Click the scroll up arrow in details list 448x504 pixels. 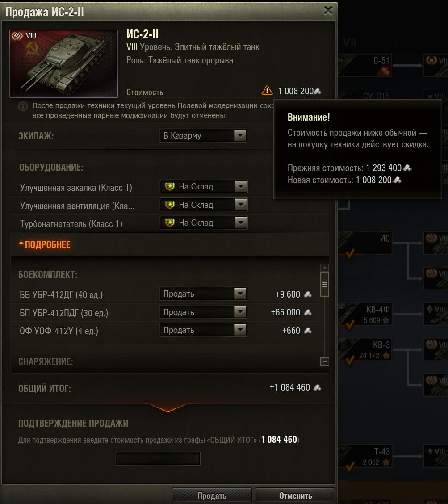[x=325, y=268]
